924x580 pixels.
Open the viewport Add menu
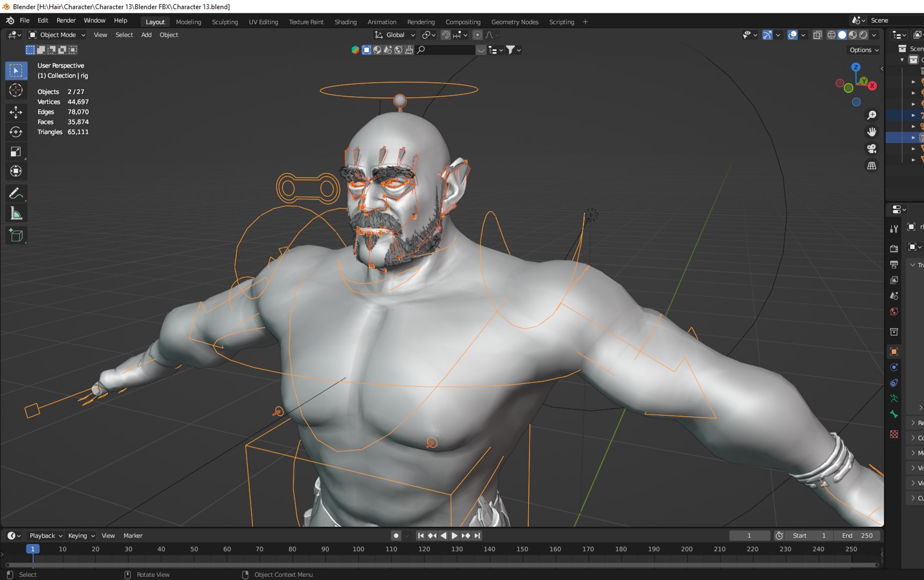click(x=146, y=35)
